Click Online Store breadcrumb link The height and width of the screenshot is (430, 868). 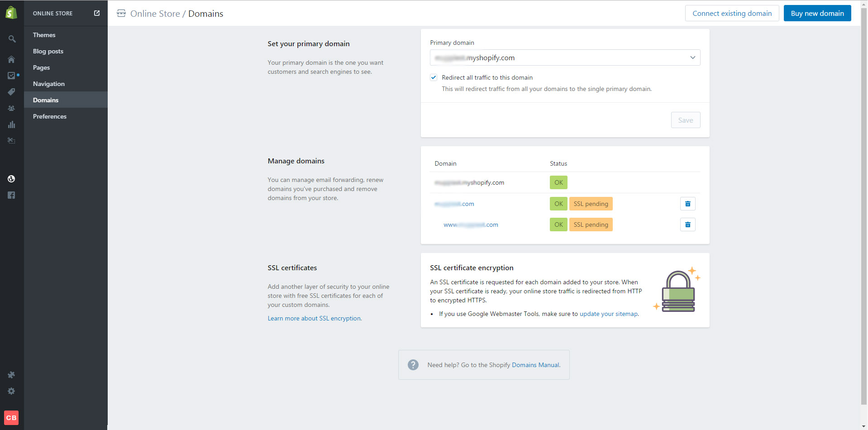click(155, 14)
